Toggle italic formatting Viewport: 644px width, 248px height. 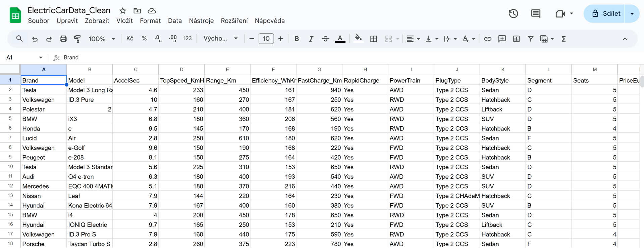(311, 39)
